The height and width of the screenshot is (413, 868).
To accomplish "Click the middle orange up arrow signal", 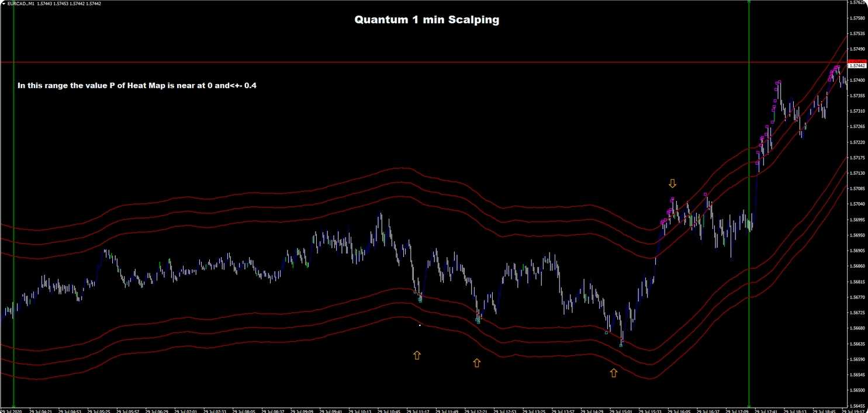I will click(476, 363).
